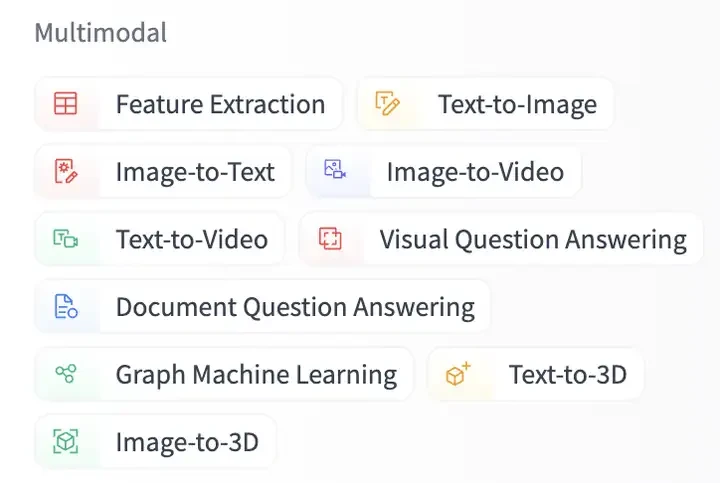This screenshot has height=483, width=720.
Task: Pick the Image-to-Video label
Action: [475, 172]
